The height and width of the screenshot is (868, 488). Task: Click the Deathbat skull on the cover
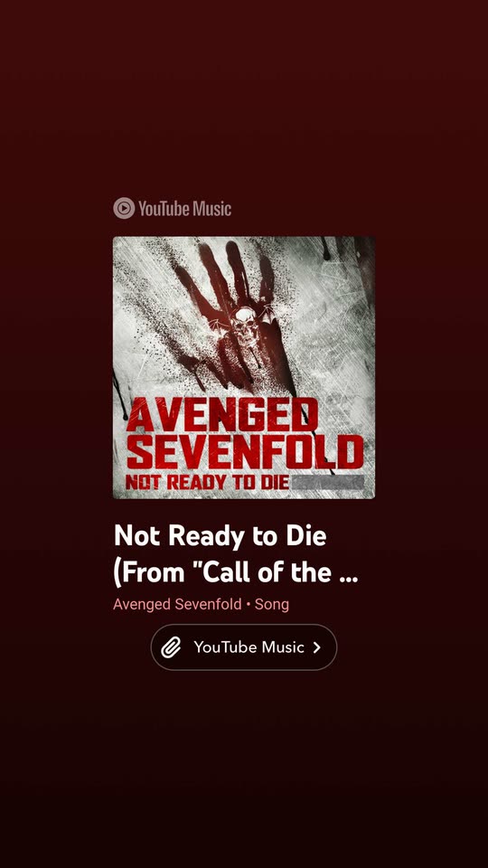[x=245, y=327]
